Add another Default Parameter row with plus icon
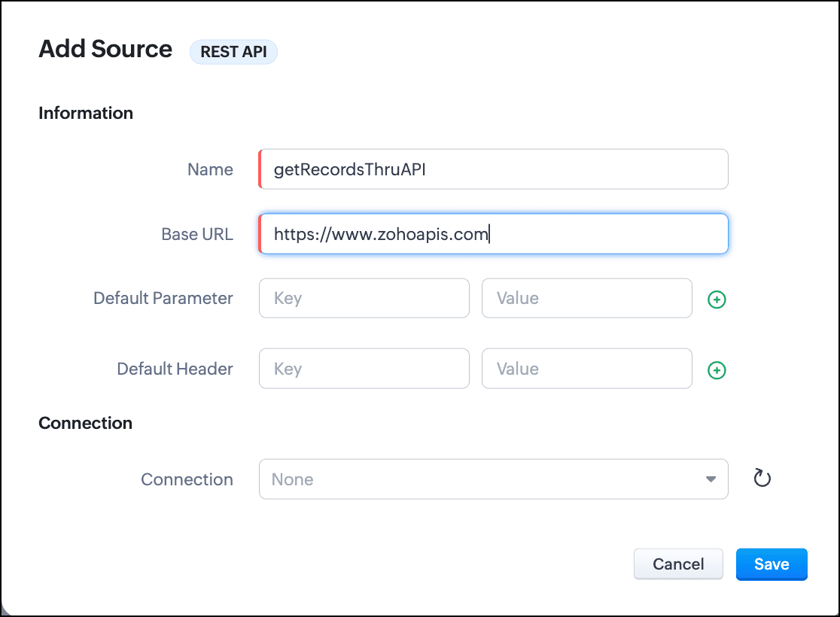 tap(717, 299)
